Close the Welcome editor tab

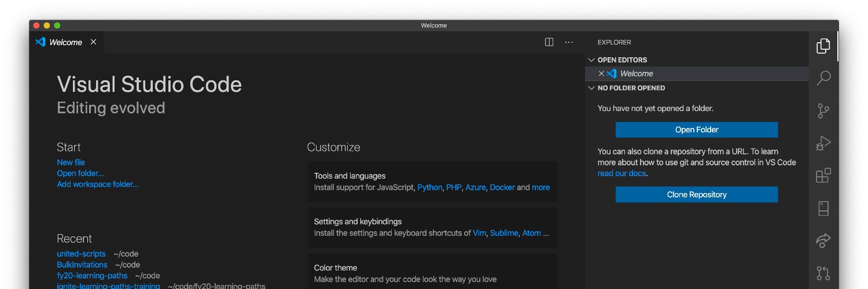coord(93,42)
